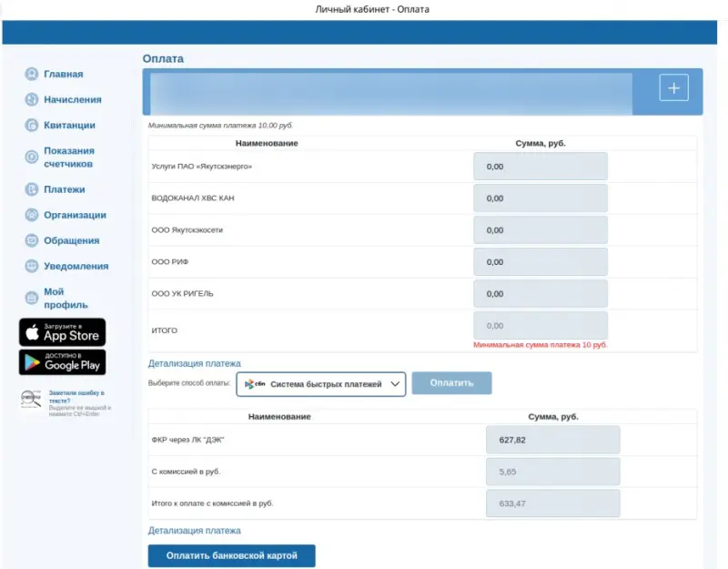The height and width of the screenshot is (569, 728).
Task: Click the App Store download badge
Action: [62, 332]
